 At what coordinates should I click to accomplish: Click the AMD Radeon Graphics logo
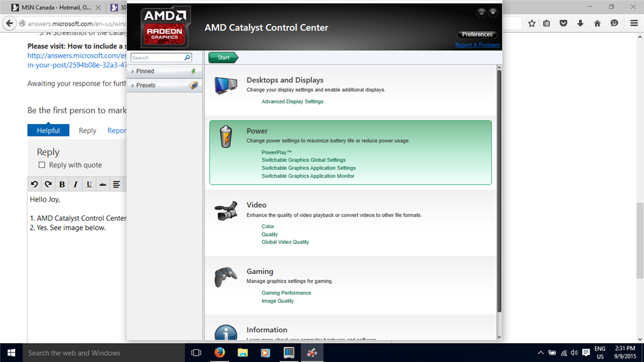tap(165, 27)
